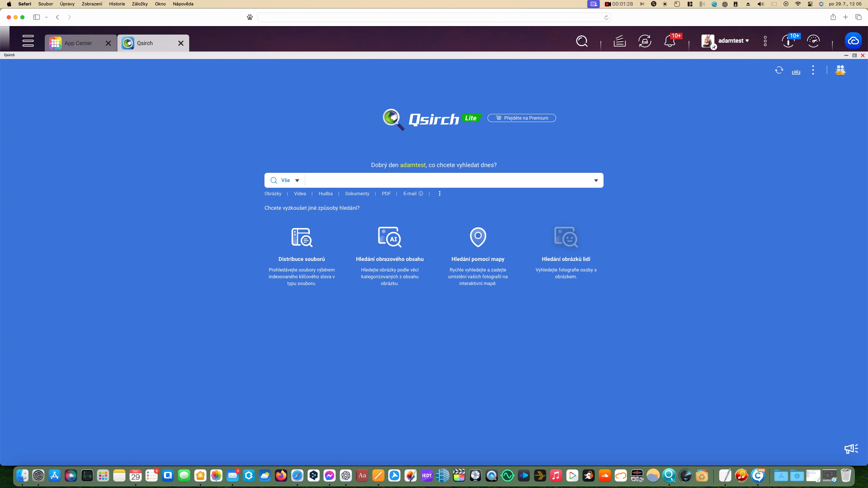Viewport: 868px width, 488px height.
Task: Click the QTS top bar search magnifier
Action: coord(582,41)
